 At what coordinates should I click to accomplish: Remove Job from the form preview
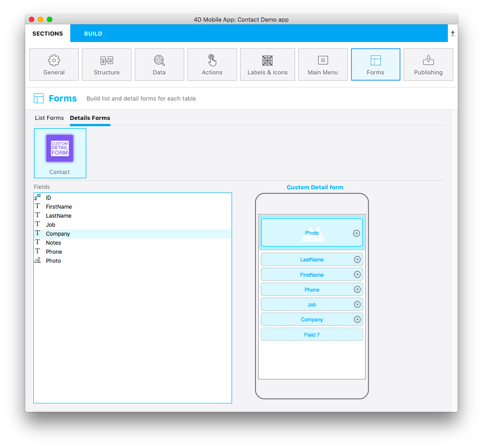point(357,304)
